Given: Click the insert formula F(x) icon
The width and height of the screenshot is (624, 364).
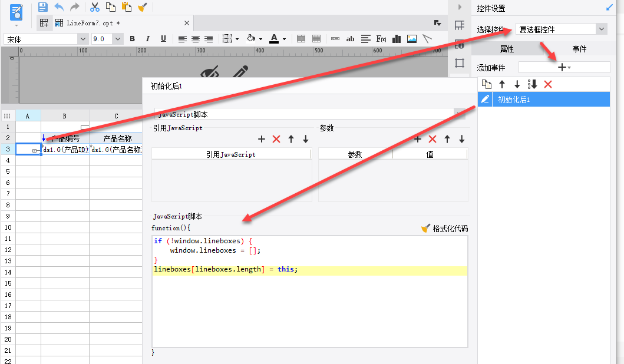Looking at the screenshot, I should click(x=381, y=39).
